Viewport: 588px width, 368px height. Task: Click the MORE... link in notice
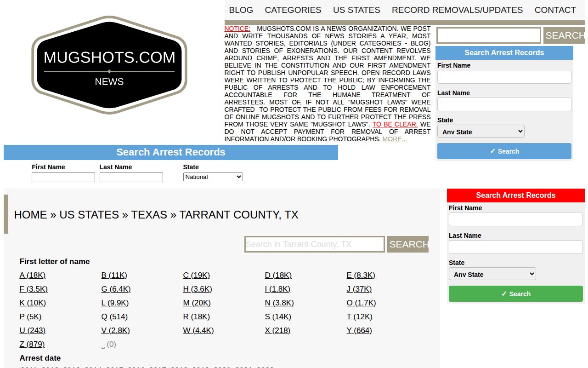pyautogui.click(x=395, y=139)
